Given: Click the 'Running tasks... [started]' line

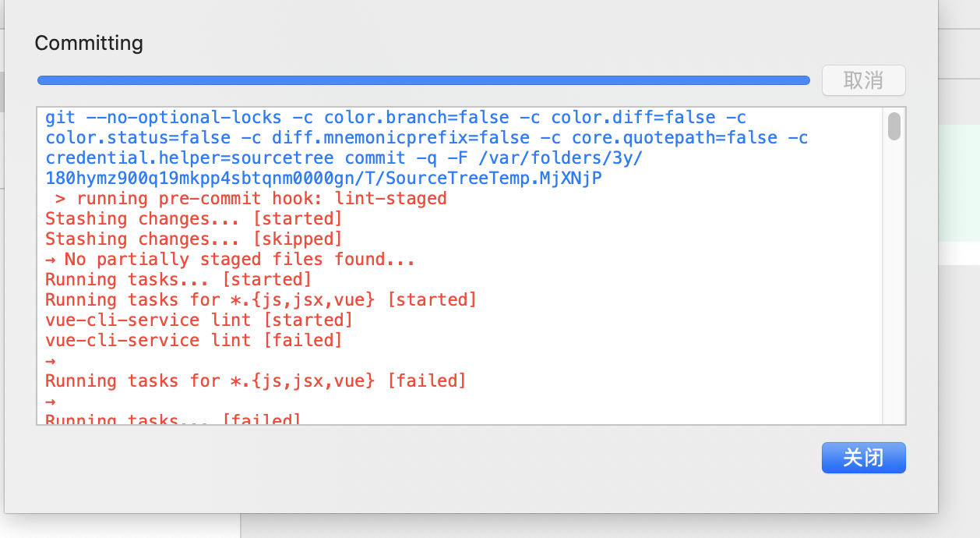Looking at the screenshot, I should (177, 279).
